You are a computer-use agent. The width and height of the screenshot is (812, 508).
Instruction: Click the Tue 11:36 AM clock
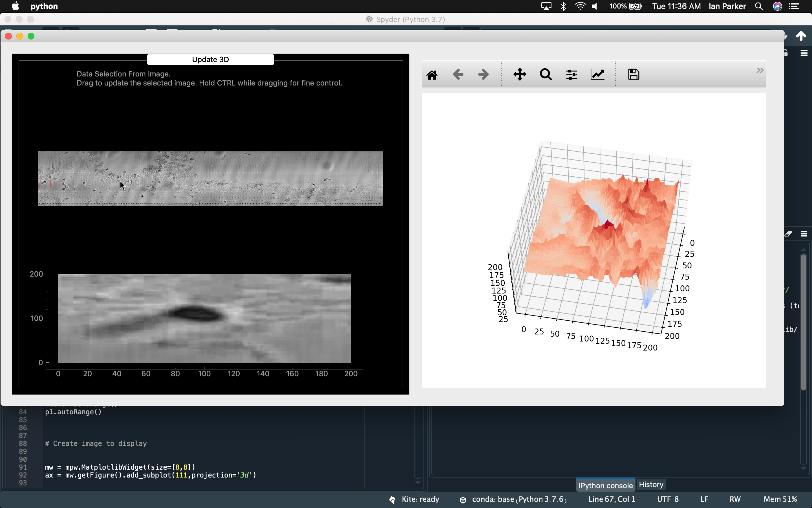tap(676, 6)
